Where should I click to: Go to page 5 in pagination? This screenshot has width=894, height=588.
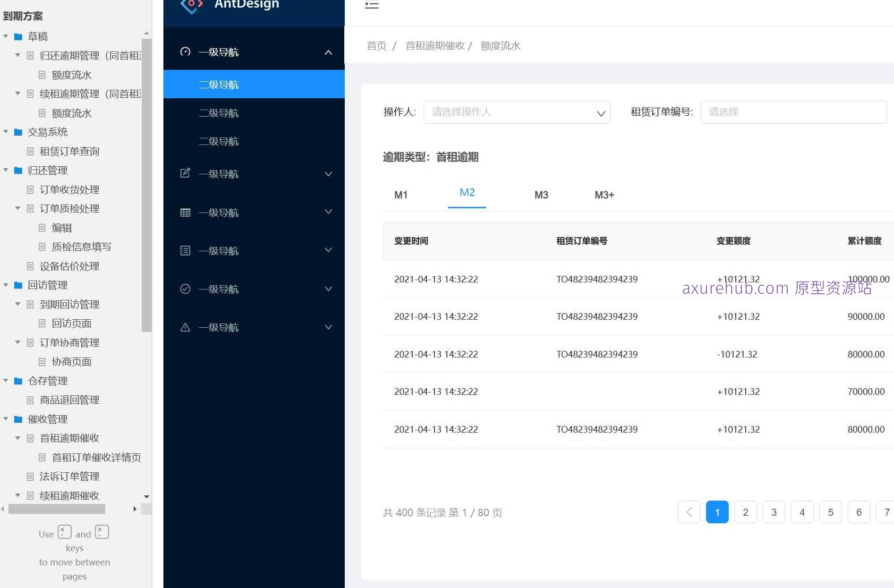(830, 512)
